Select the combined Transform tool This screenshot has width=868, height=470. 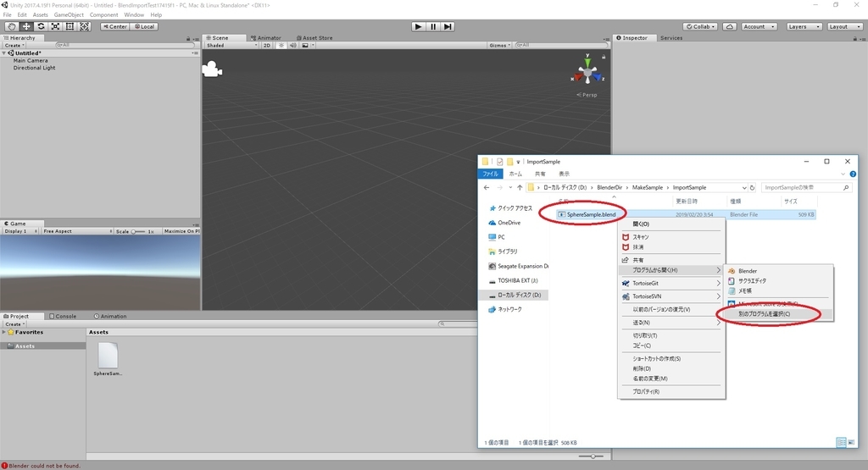point(84,26)
